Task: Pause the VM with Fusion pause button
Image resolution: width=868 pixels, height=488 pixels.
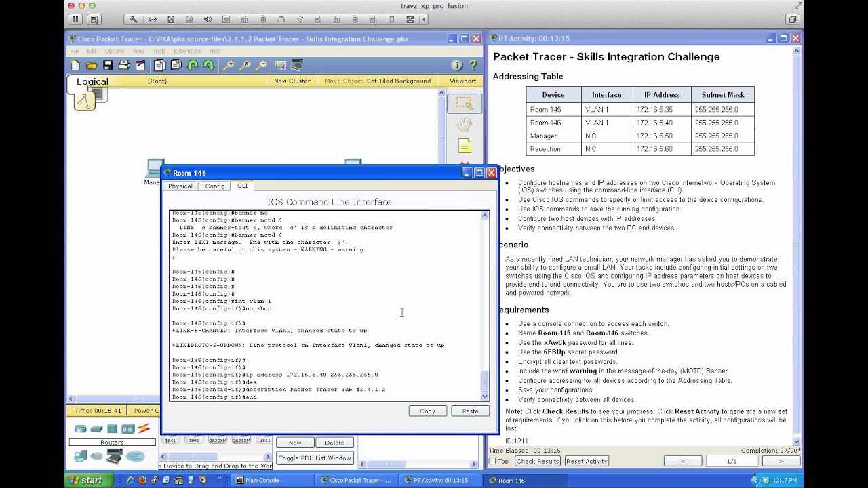Action: (x=75, y=20)
